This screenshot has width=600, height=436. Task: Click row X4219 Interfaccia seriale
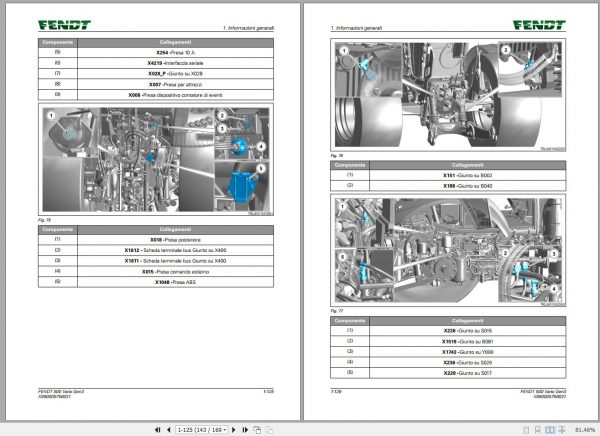pyautogui.click(x=156, y=63)
